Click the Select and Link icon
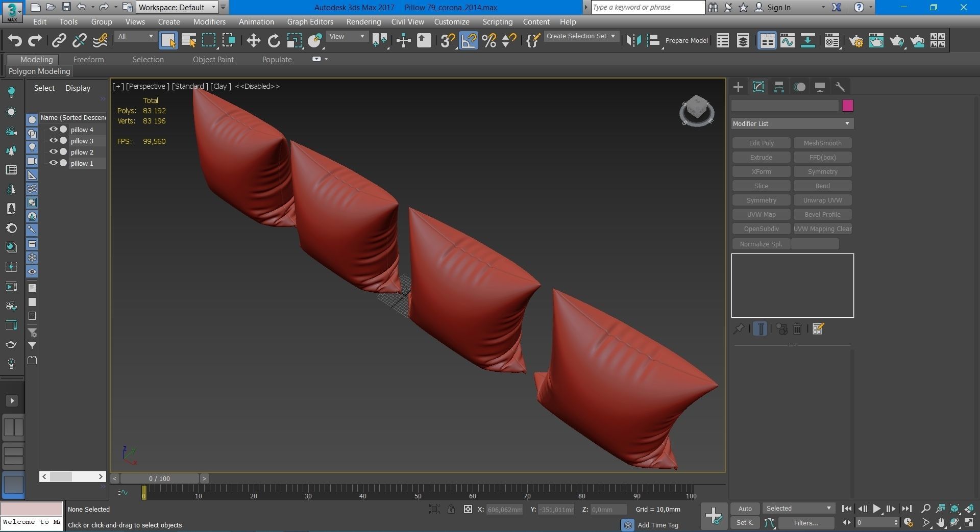This screenshot has width=980, height=532. coord(59,40)
